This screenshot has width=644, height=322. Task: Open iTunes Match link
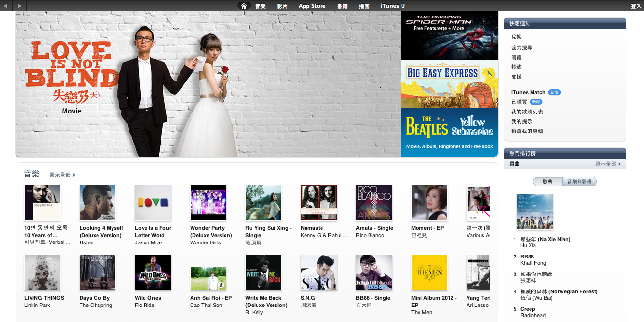(x=528, y=92)
